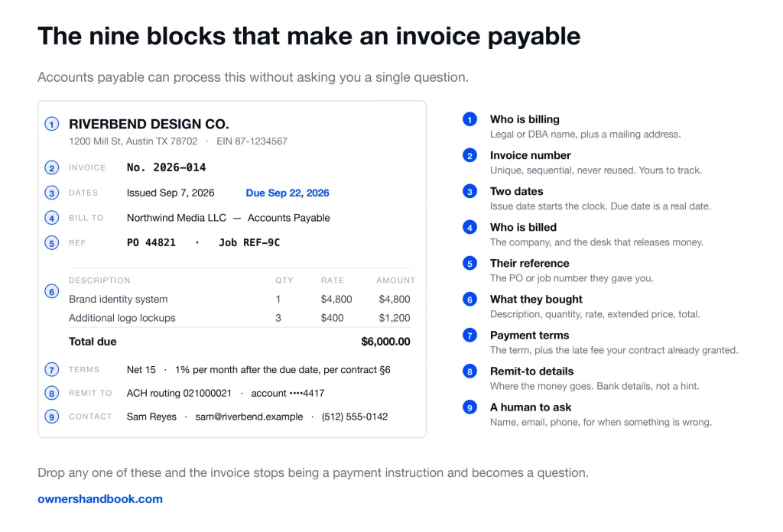Click the solid blue 7 badge for Payment terms
The width and height of the screenshot is (783, 532).
469,335
